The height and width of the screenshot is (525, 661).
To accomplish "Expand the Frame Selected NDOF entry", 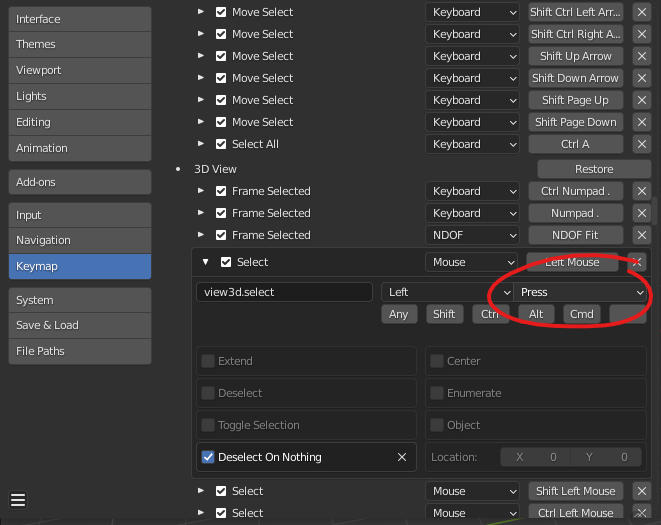I will [201, 234].
